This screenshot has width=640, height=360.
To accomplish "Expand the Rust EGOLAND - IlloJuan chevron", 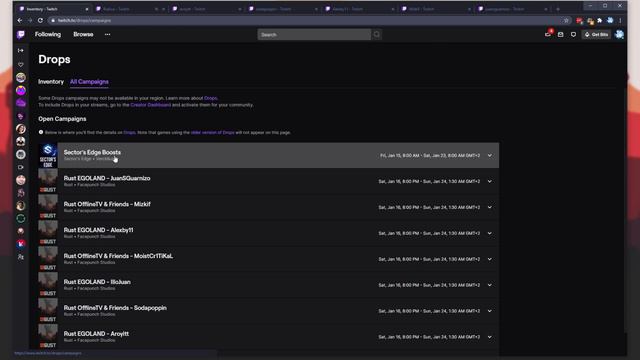I will [489, 285].
